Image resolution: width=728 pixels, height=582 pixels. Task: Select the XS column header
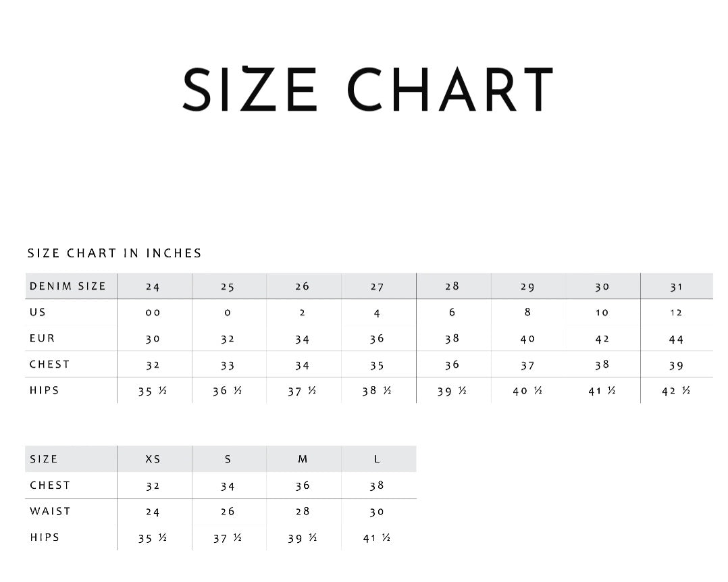(153, 459)
